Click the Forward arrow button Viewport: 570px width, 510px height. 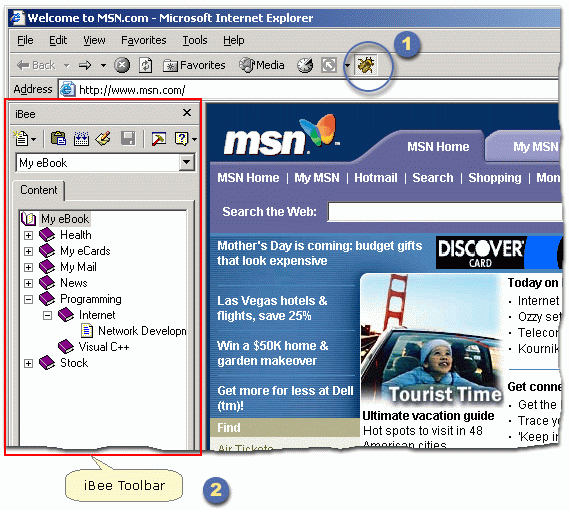(x=85, y=65)
